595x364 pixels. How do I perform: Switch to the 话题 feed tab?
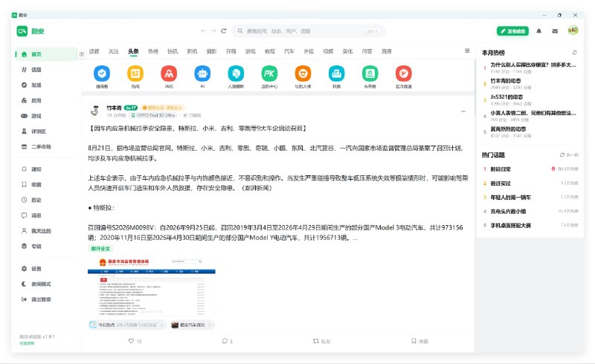[94, 51]
